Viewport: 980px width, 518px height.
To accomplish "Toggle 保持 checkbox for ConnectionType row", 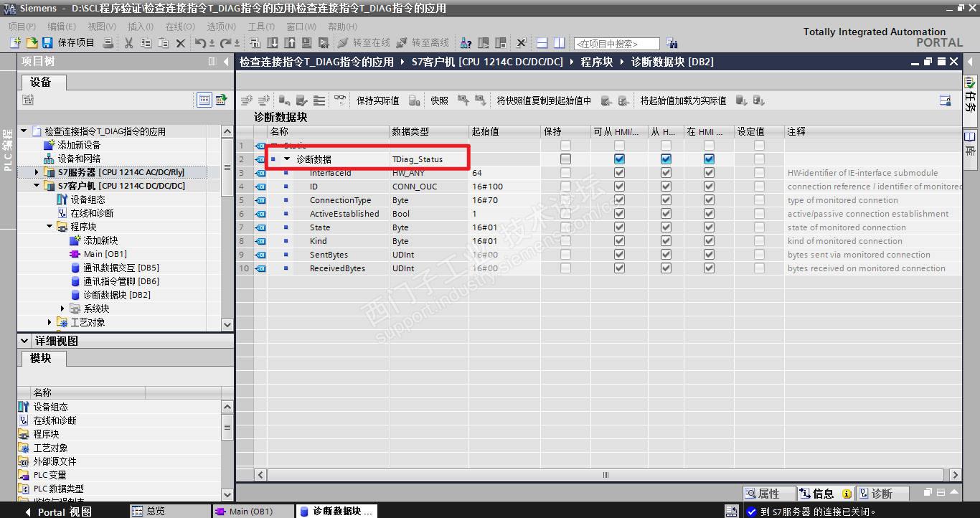I will click(x=565, y=200).
